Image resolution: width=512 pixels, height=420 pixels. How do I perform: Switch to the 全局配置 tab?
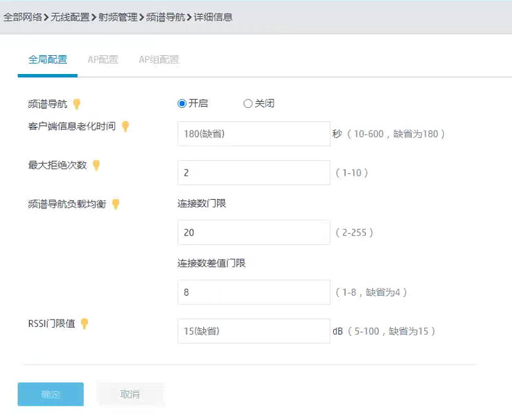(x=48, y=60)
